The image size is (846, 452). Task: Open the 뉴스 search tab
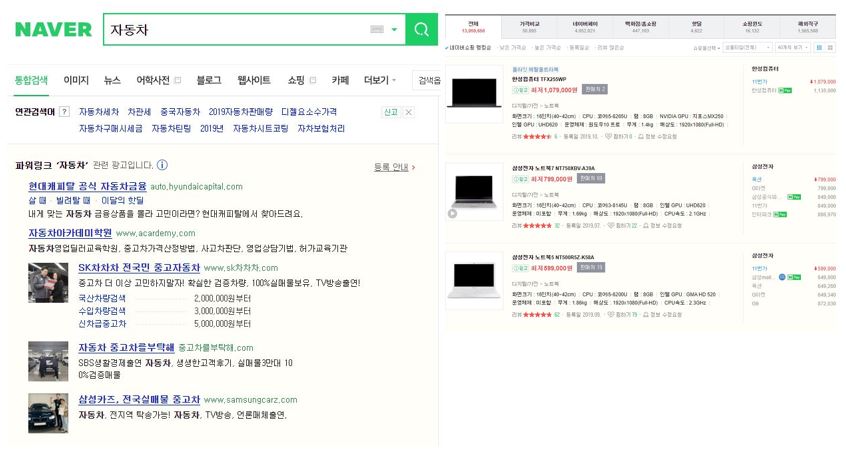point(112,80)
